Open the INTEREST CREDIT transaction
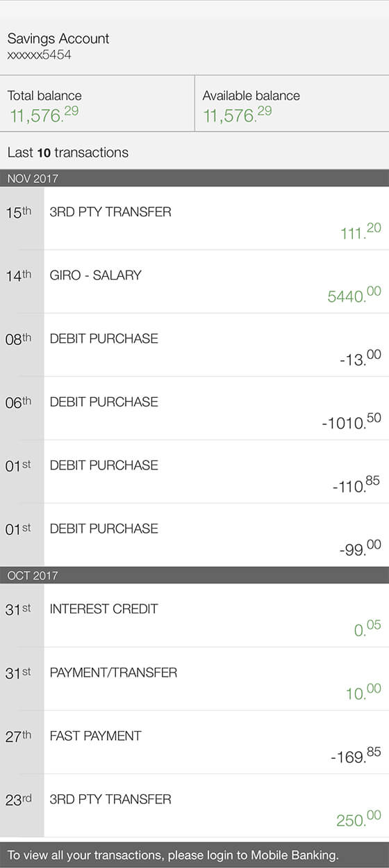Image resolution: width=389 pixels, height=868 pixels. pos(194,616)
